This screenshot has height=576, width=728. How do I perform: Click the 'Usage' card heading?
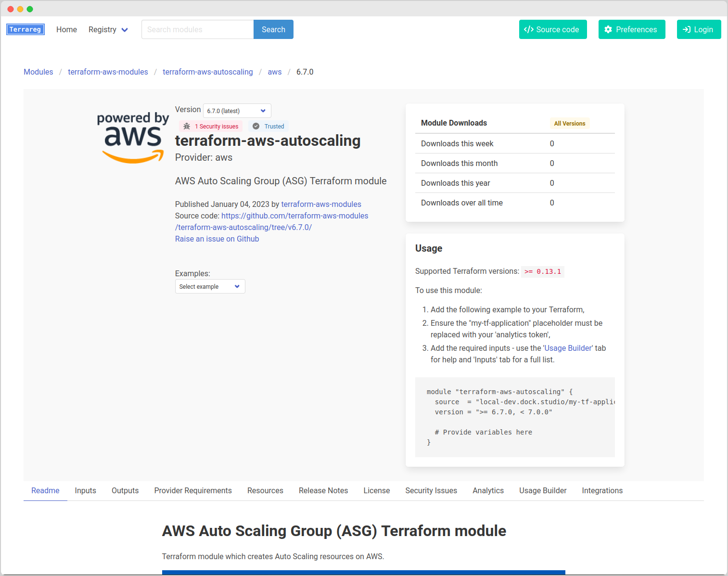pos(429,248)
